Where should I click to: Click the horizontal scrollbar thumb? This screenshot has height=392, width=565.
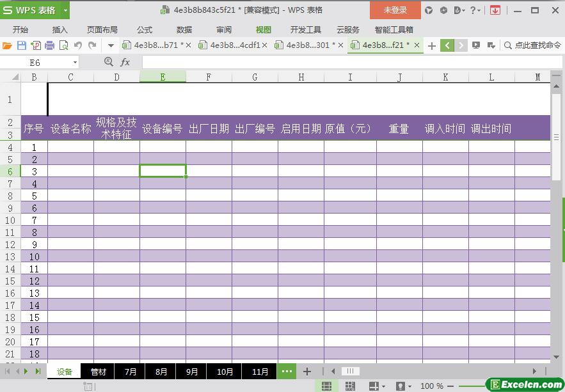pos(350,371)
